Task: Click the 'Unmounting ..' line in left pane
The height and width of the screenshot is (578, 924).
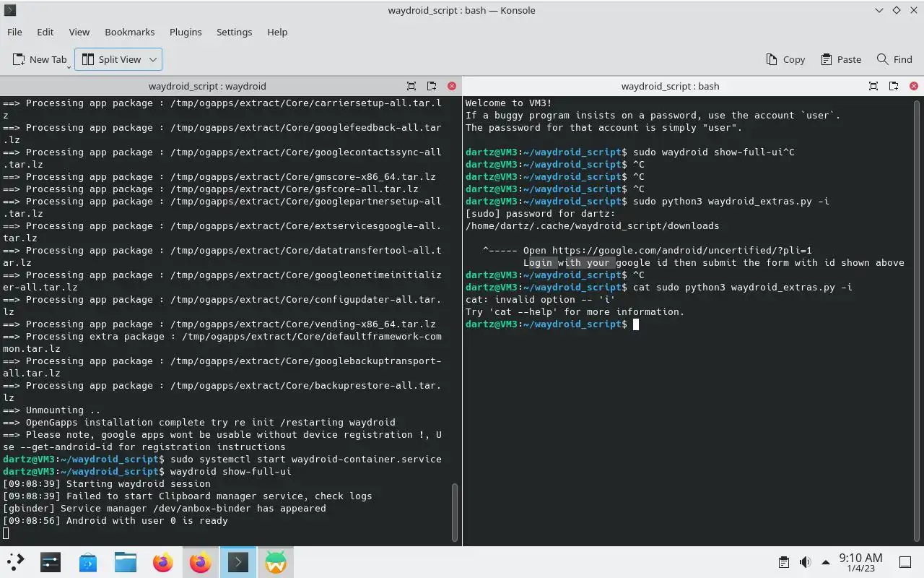Action: pyautogui.click(x=52, y=410)
